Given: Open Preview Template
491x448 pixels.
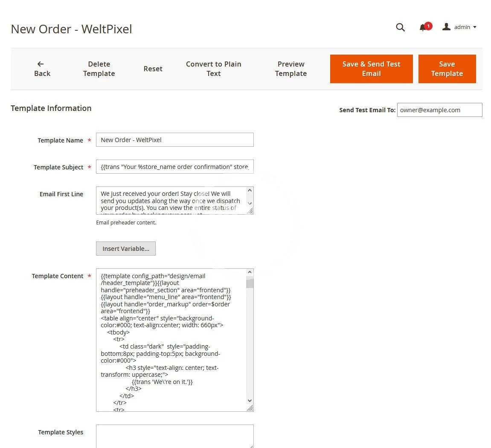Looking at the screenshot, I should click(x=291, y=69).
